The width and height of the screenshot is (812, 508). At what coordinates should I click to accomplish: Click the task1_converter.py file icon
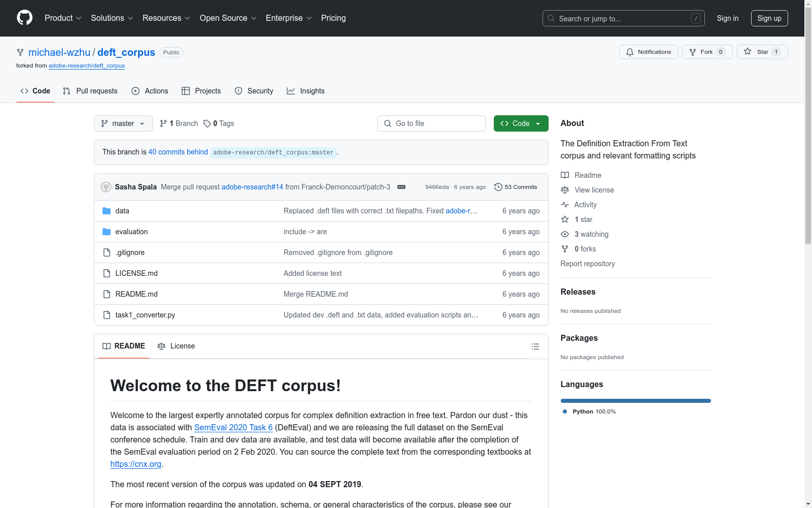(x=107, y=315)
